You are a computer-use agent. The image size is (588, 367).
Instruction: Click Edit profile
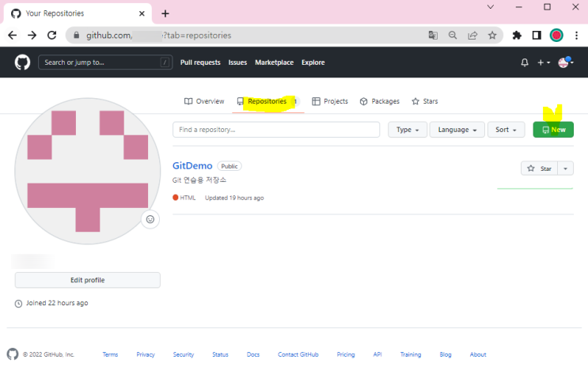tap(88, 280)
